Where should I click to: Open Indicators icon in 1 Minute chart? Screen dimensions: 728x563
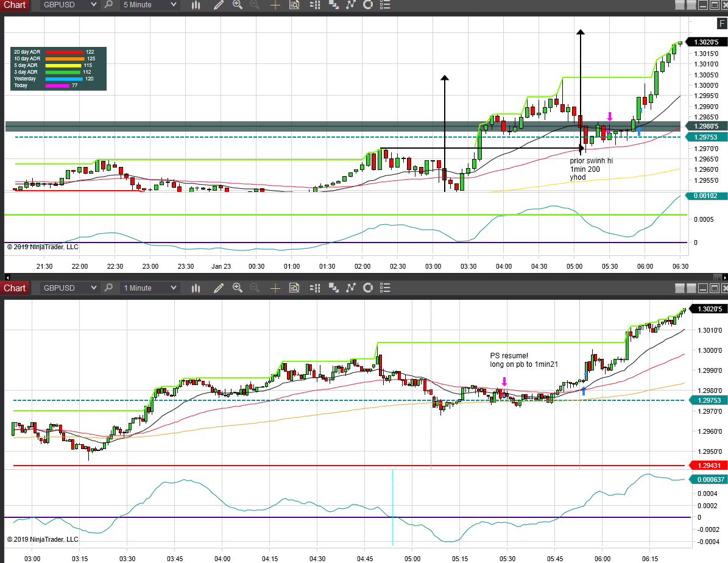[x=350, y=288]
